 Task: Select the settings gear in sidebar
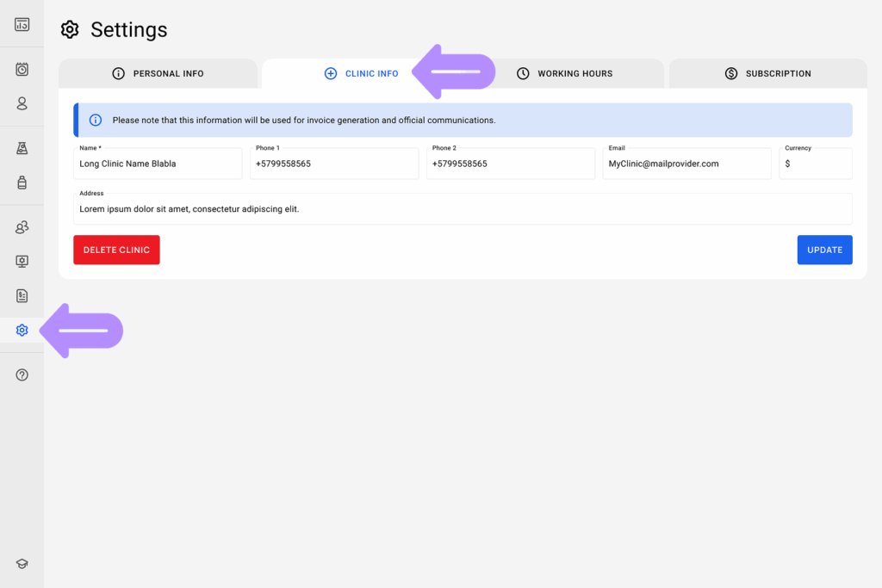click(22, 330)
